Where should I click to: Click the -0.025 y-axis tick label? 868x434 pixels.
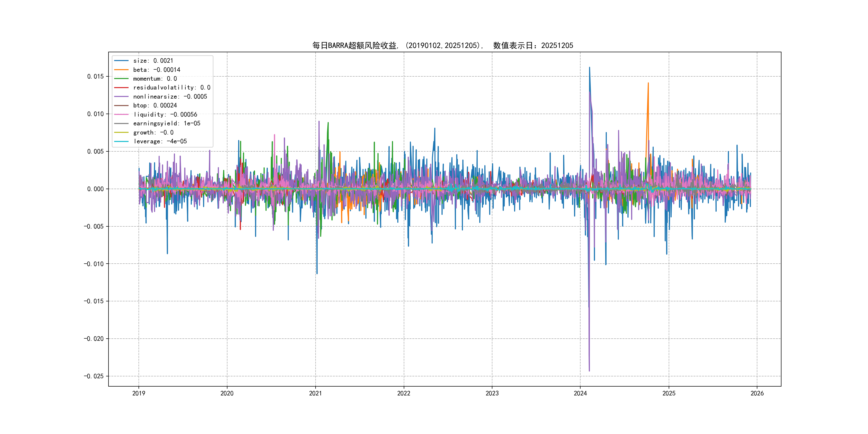(x=94, y=376)
